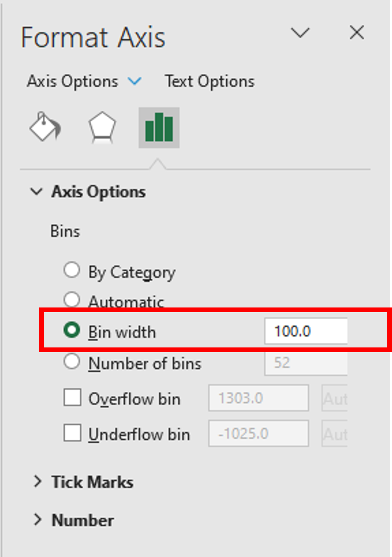Switch to the Text Options tab
Screen dimensions: 392x557
(x=210, y=81)
